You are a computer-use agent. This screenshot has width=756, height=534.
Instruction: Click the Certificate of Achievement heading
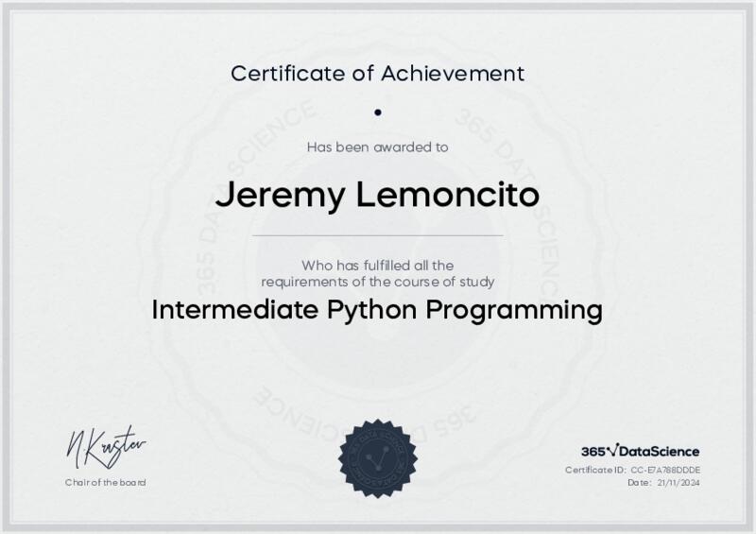tap(378, 73)
